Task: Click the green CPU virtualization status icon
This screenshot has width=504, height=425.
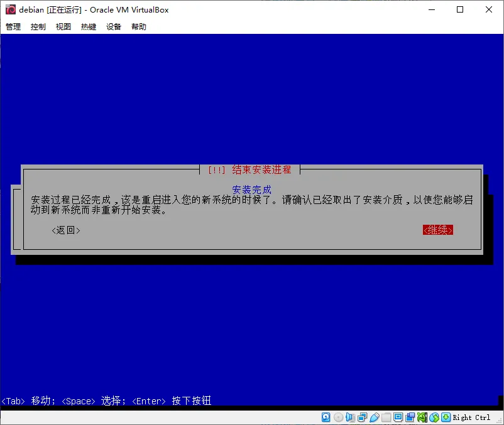Action: pos(422,417)
